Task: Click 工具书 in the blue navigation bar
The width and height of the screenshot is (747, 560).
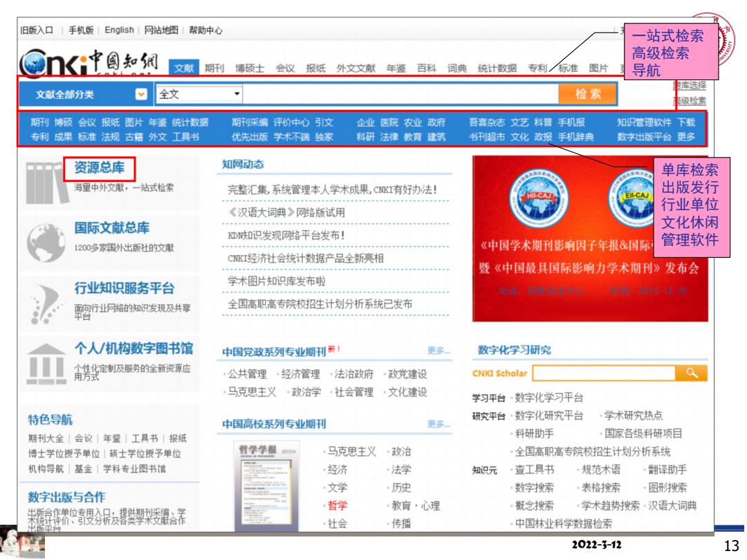Action: [x=185, y=137]
